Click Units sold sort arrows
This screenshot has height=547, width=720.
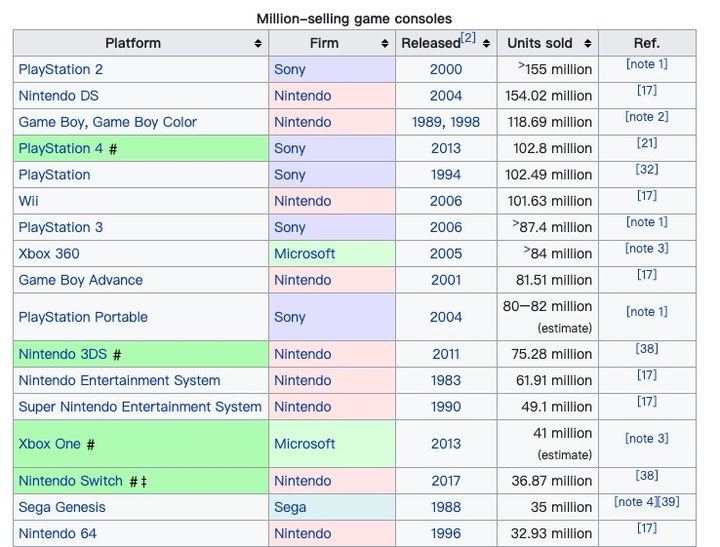coord(587,44)
